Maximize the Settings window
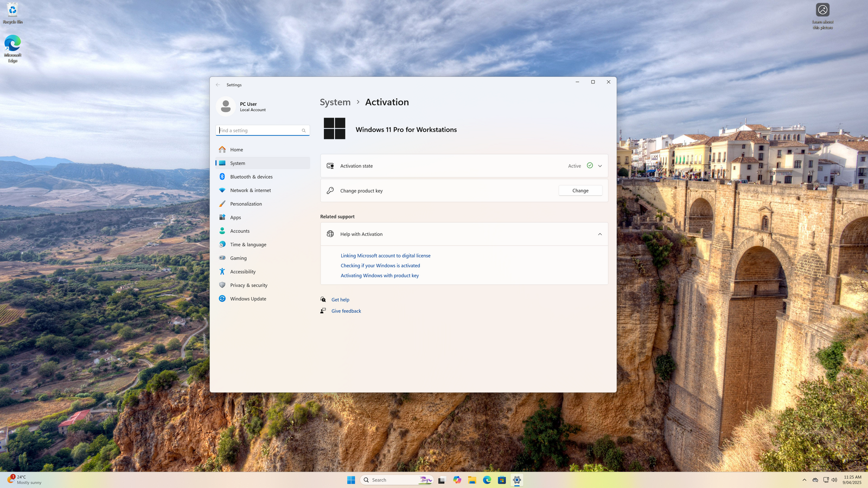This screenshot has height=488, width=868. point(593,82)
